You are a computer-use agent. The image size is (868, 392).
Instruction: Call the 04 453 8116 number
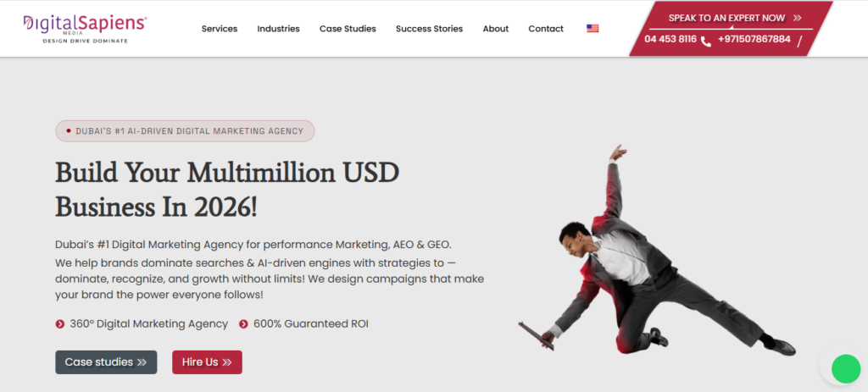click(670, 39)
